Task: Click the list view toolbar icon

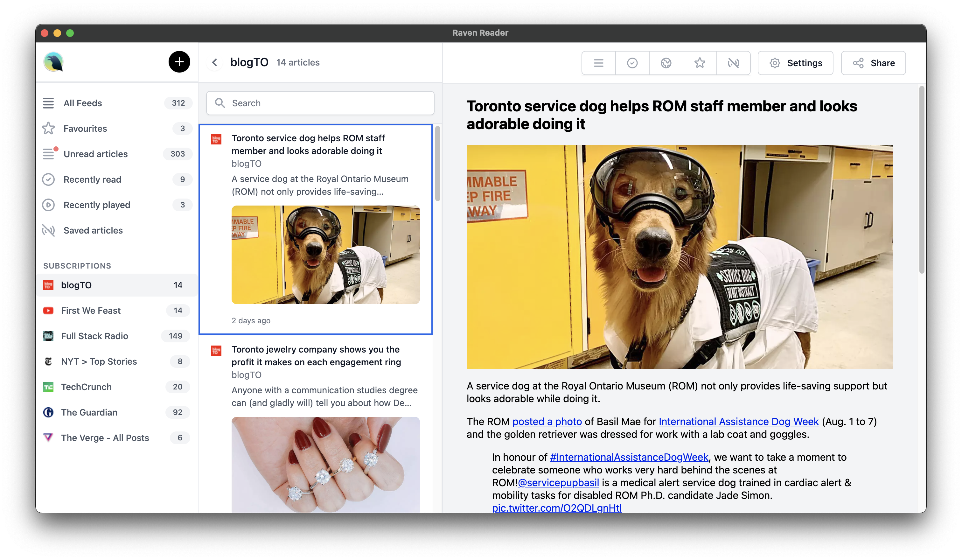Action: pos(598,63)
